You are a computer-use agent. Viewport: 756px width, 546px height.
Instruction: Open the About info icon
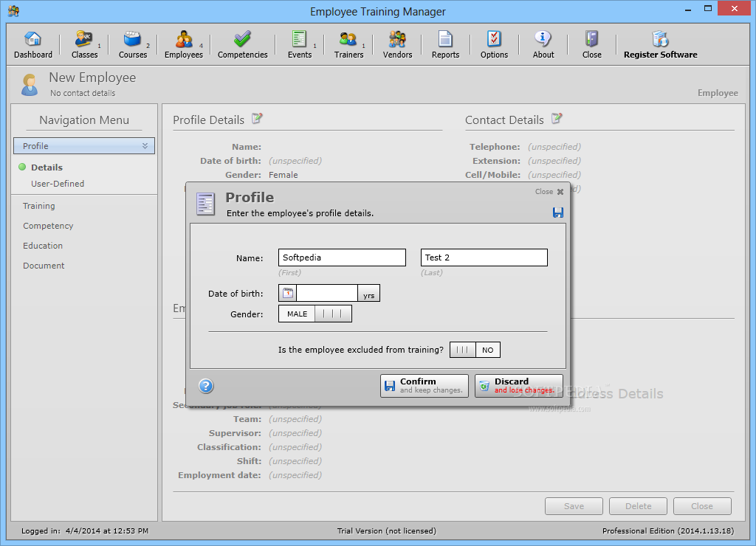[x=543, y=38]
